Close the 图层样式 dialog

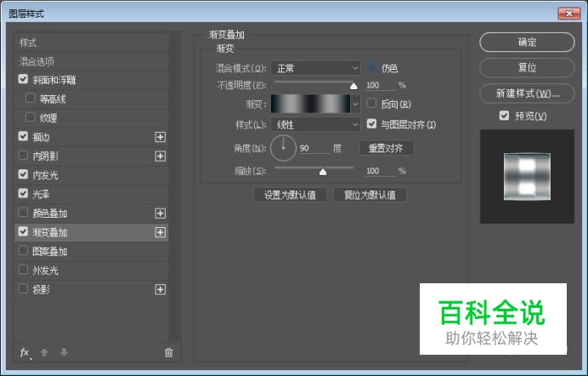pyautogui.click(x=568, y=14)
